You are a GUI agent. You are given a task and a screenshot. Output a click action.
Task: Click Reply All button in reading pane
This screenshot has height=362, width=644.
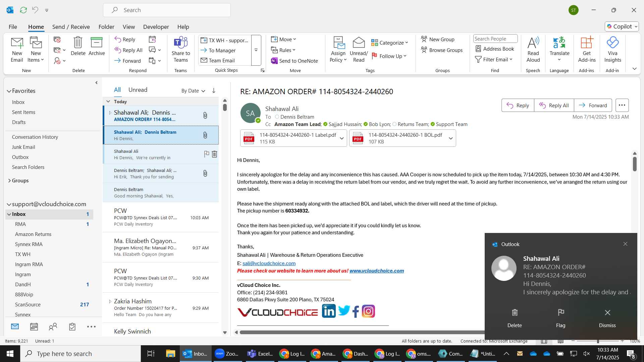point(554,105)
